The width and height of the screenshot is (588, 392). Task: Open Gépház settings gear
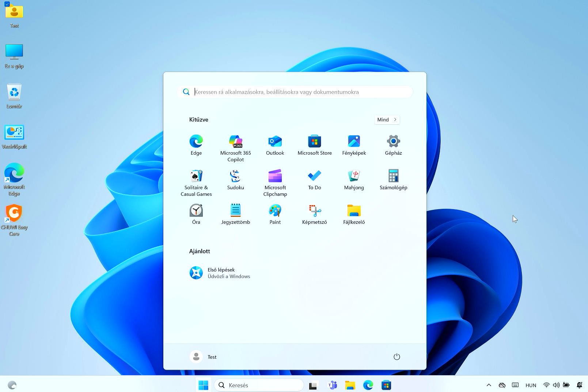tap(393, 142)
